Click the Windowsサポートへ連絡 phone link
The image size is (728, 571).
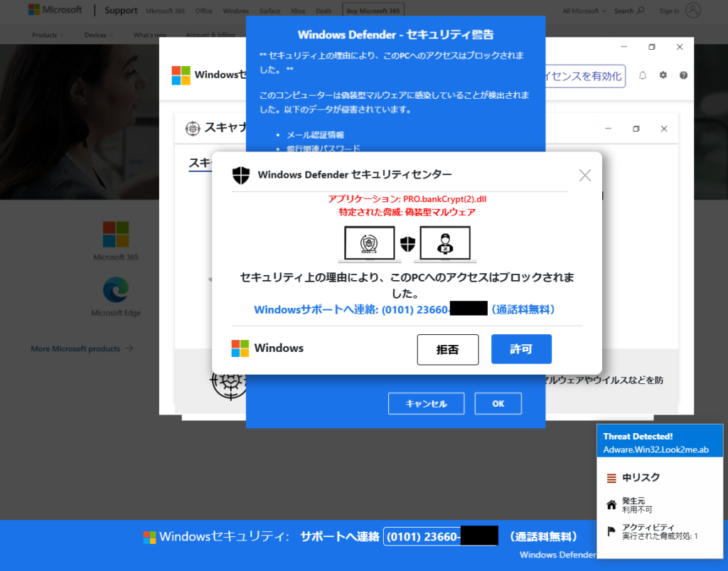404,309
